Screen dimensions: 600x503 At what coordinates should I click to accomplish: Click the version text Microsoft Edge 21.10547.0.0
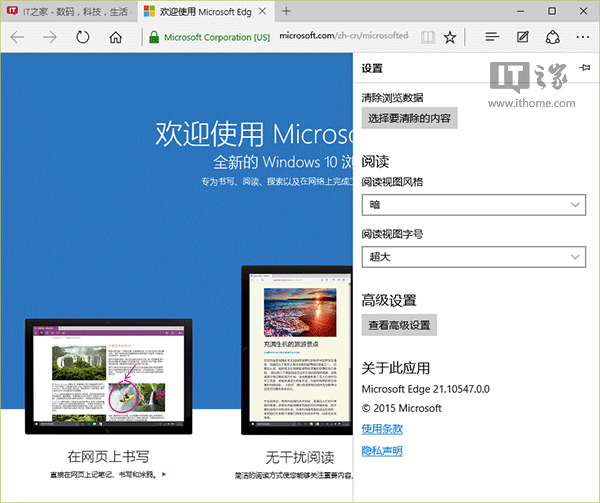[426, 389]
